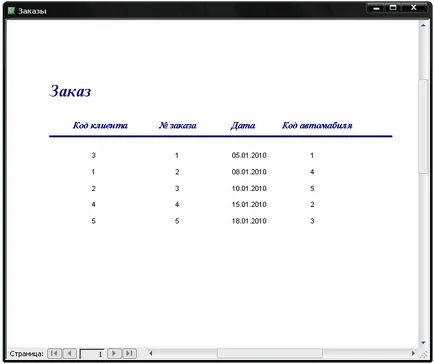Viewport: 434px width, 364px height.
Task: Click car code in 08.01.2010 row
Action: coord(312,172)
